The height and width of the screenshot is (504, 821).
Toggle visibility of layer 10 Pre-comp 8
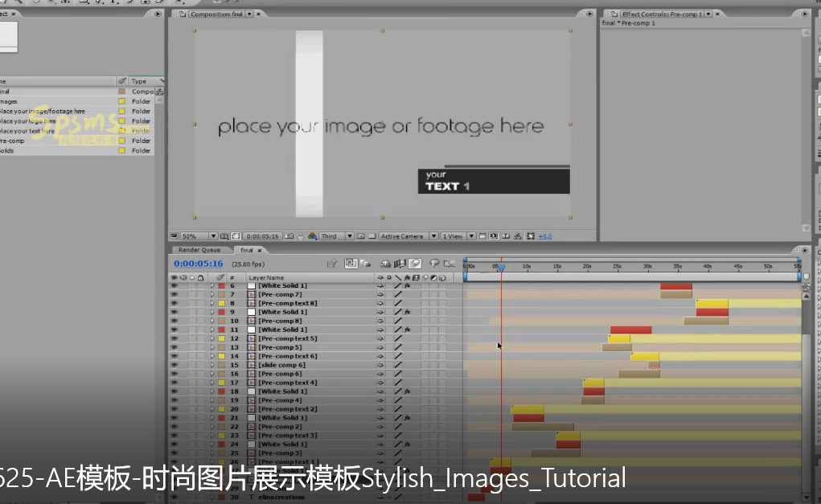174,321
